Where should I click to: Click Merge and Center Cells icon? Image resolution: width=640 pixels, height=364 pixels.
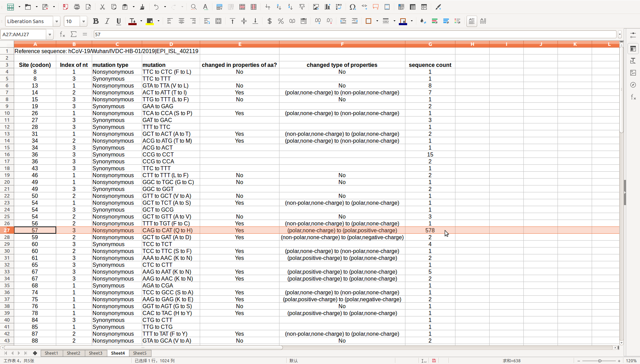pyautogui.click(x=218, y=21)
